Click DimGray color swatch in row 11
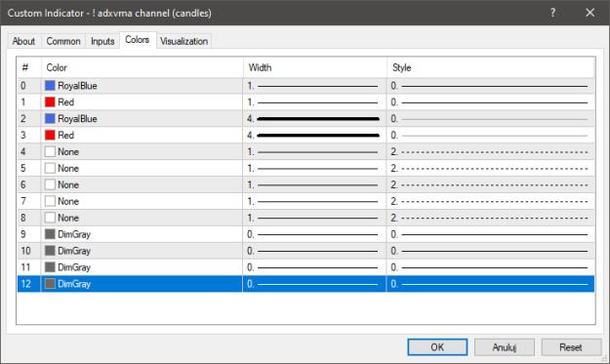The width and height of the screenshot is (610, 364). click(x=50, y=267)
